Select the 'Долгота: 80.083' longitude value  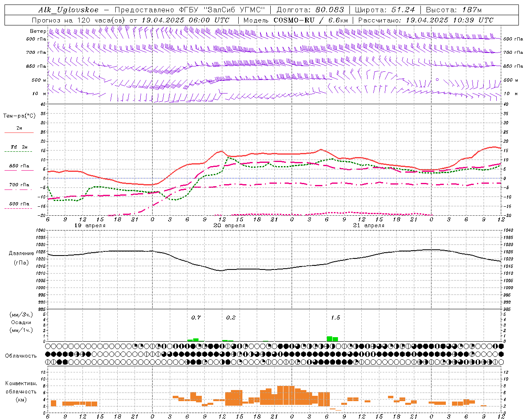[x=310, y=10]
